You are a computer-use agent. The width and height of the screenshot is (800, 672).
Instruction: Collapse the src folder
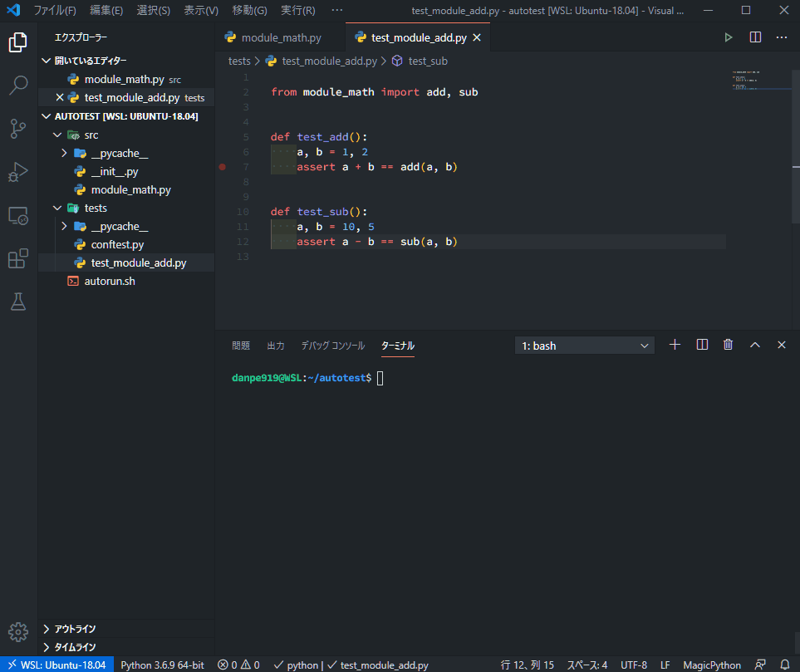coord(57,135)
